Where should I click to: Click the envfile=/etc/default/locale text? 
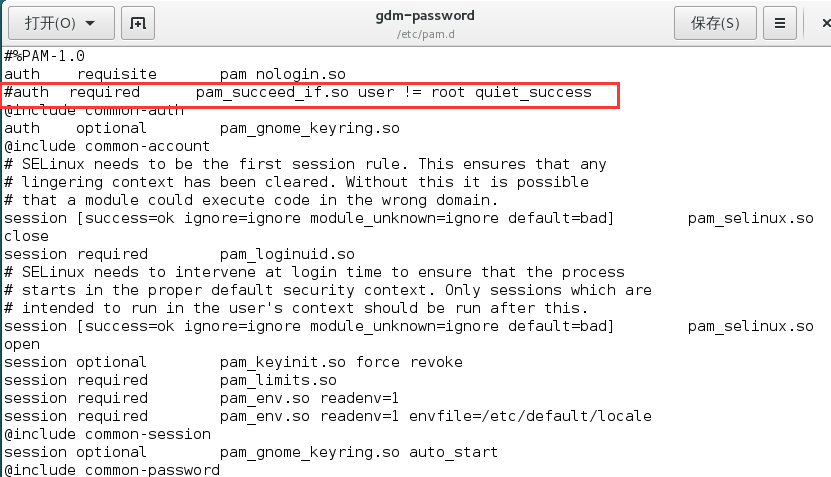[530, 416]
